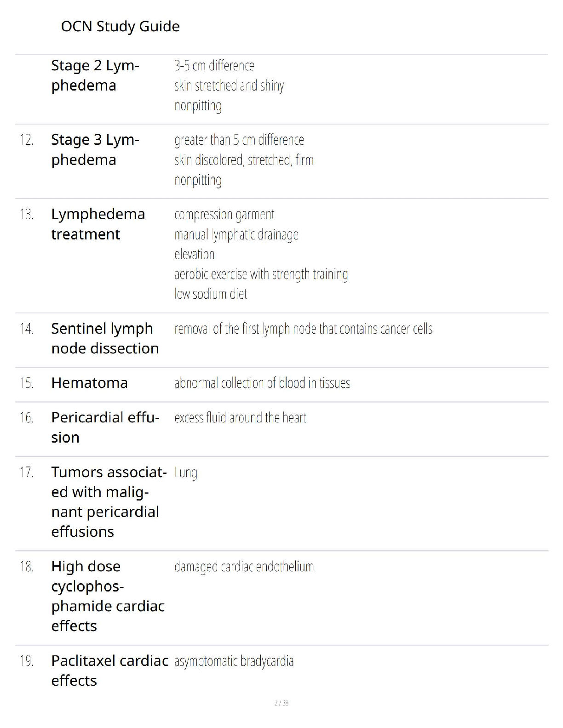The image size is (563, 728).
Task: Click the 'low sodium diet' line
Action: point(211,294)
